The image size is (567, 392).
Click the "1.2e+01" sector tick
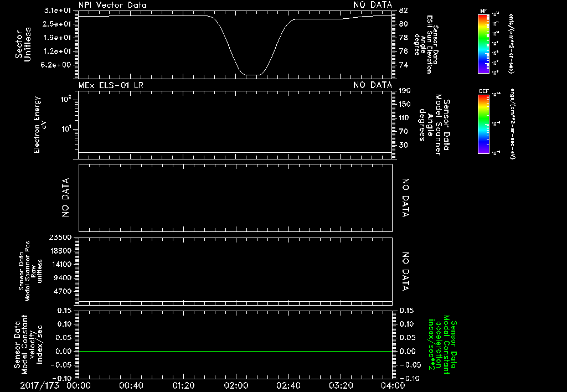pyautogui.click(x=58, y=51)
